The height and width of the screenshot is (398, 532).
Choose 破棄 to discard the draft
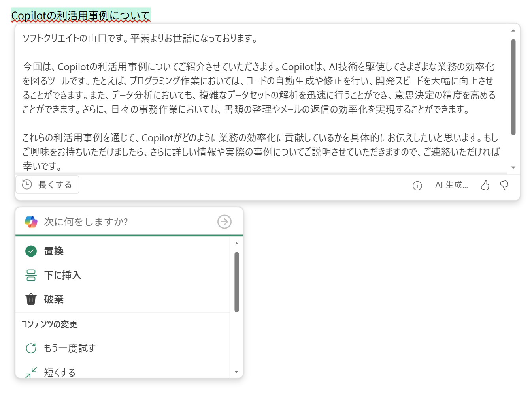coord(54,299)
